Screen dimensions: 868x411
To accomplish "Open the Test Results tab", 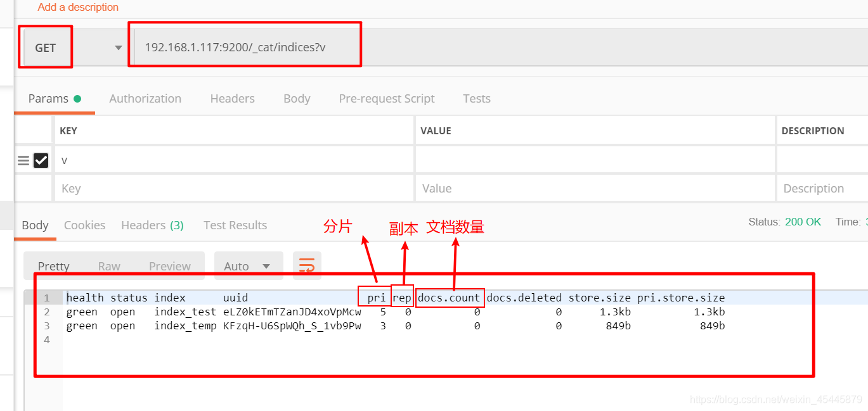I will tap(235, 225).
